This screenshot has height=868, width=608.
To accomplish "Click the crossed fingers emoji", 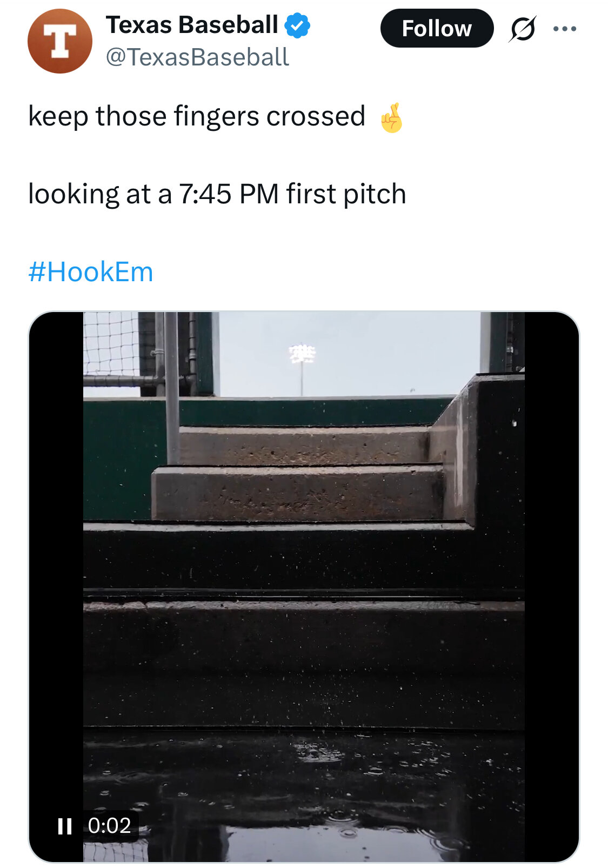I will tap(391, 117).
